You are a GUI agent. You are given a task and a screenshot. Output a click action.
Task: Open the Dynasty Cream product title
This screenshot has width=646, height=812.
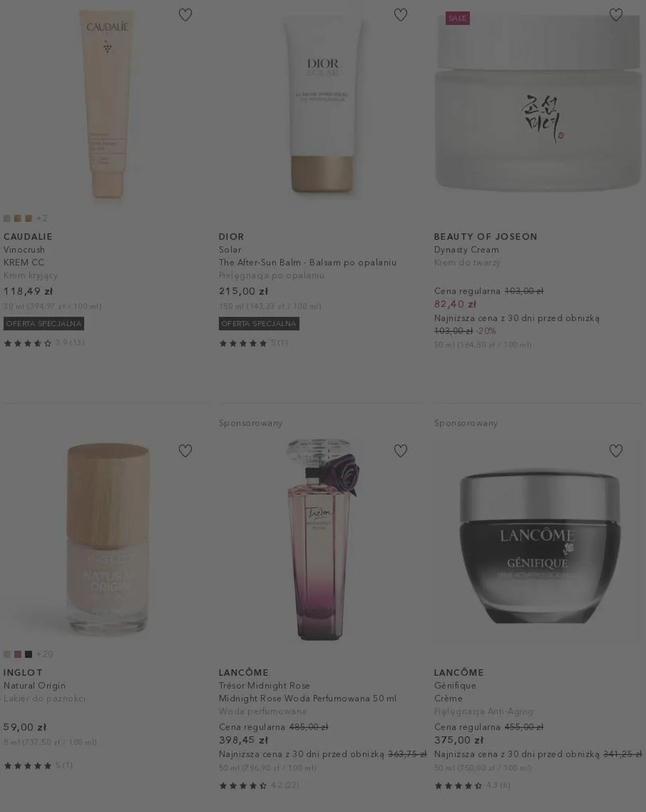(x=466, y=249)
